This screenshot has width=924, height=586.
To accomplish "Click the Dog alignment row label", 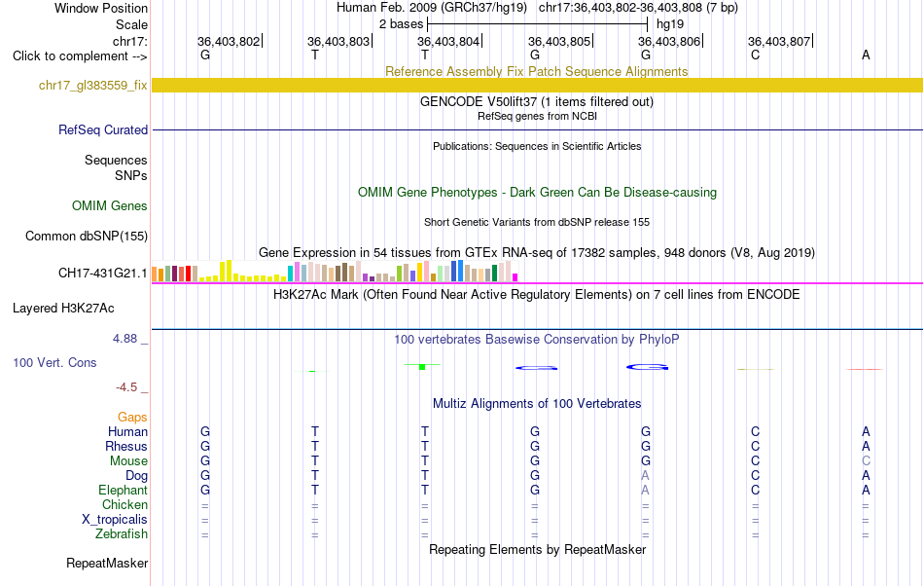I will pyautogui.click(x=136, y=476).
